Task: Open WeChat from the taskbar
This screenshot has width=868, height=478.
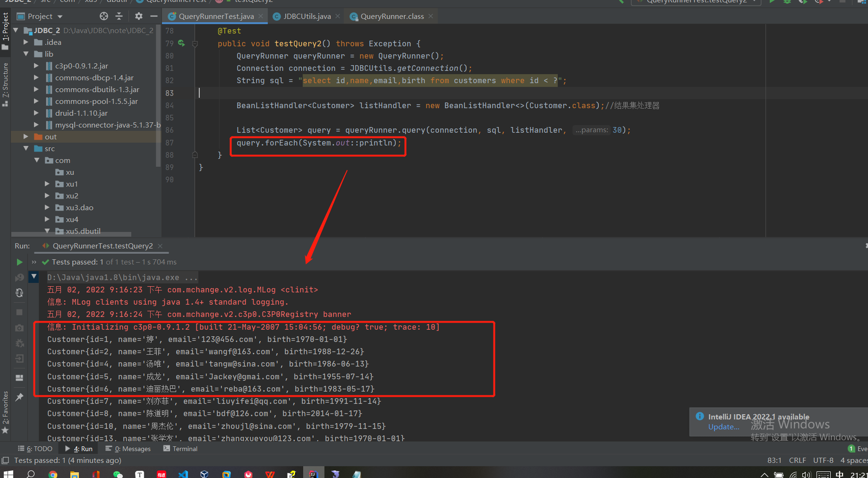Action: point(118,474)
